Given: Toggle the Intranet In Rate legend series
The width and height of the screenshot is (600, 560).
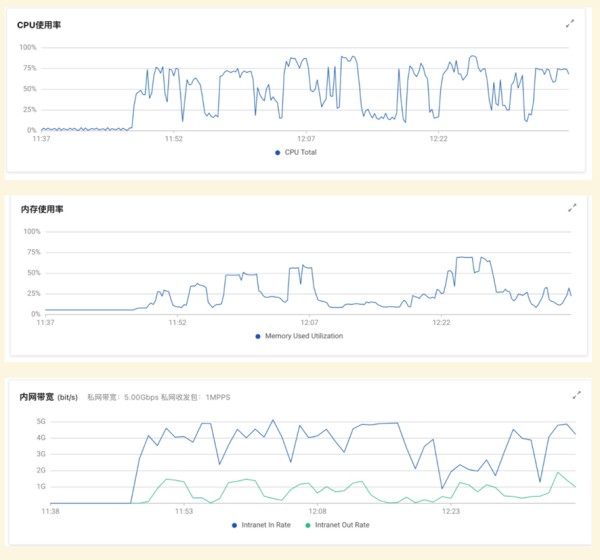Looking at the screenshot, I should (261, 525).
